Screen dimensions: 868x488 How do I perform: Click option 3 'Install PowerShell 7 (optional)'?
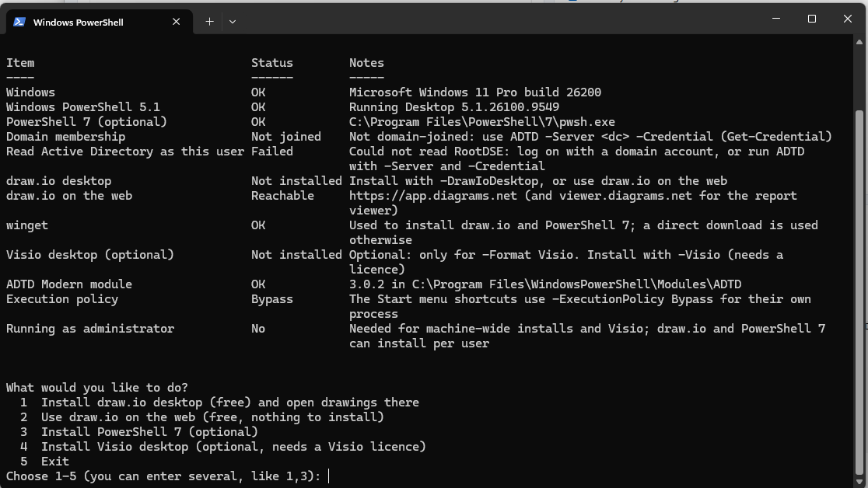139,431
